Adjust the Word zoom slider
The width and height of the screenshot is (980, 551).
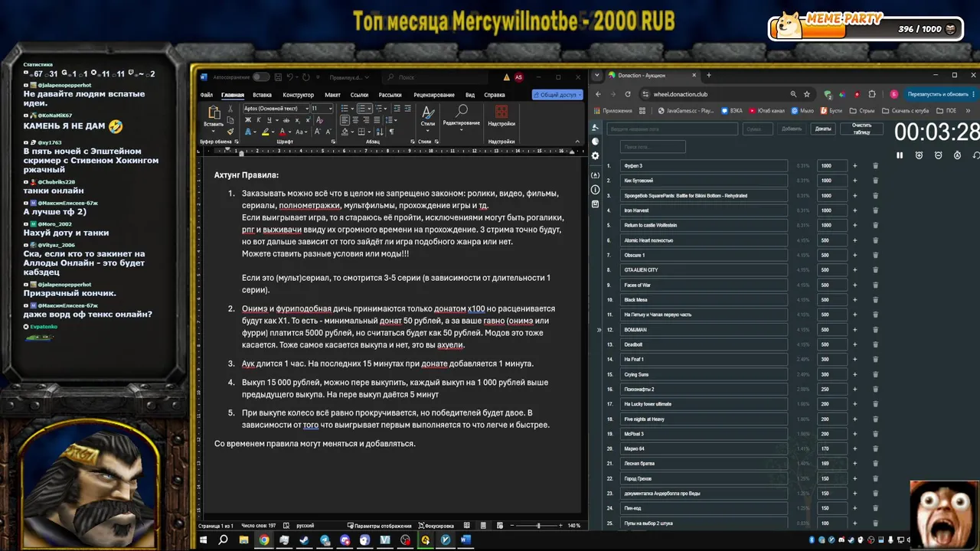(538, 526)
